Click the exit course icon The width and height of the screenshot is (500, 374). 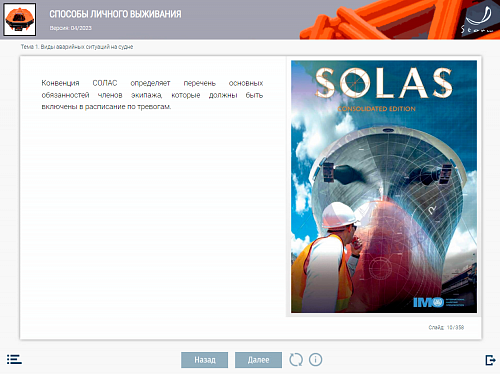(490, 360)
